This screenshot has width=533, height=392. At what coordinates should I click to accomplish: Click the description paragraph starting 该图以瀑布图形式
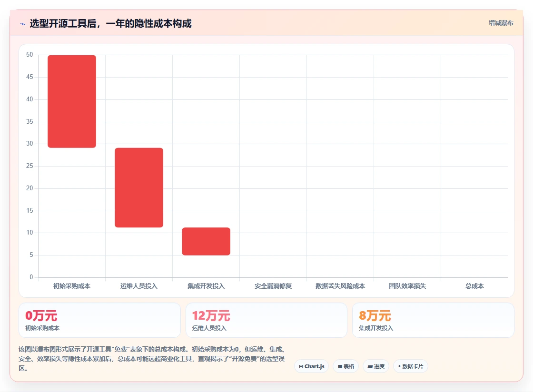[152, 359]
